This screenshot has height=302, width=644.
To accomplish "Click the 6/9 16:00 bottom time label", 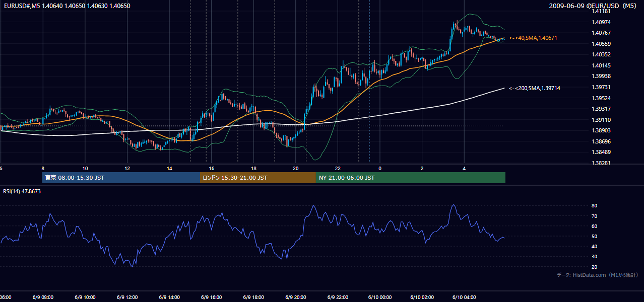I will [212, 297].
